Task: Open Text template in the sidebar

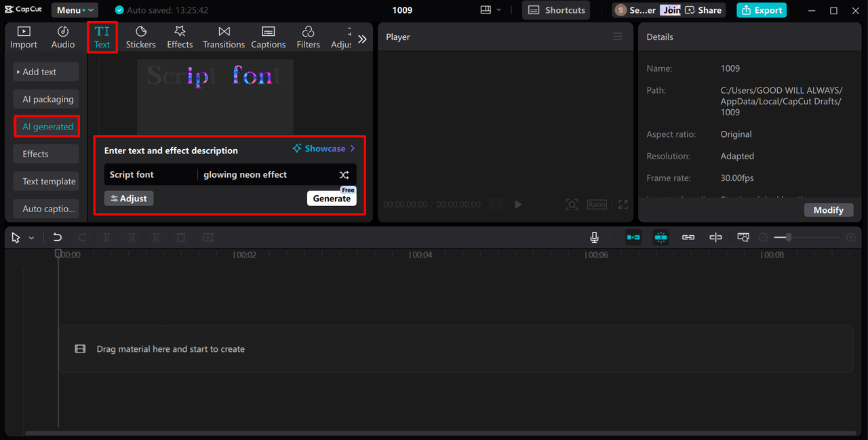Action: tap(46, 181)
